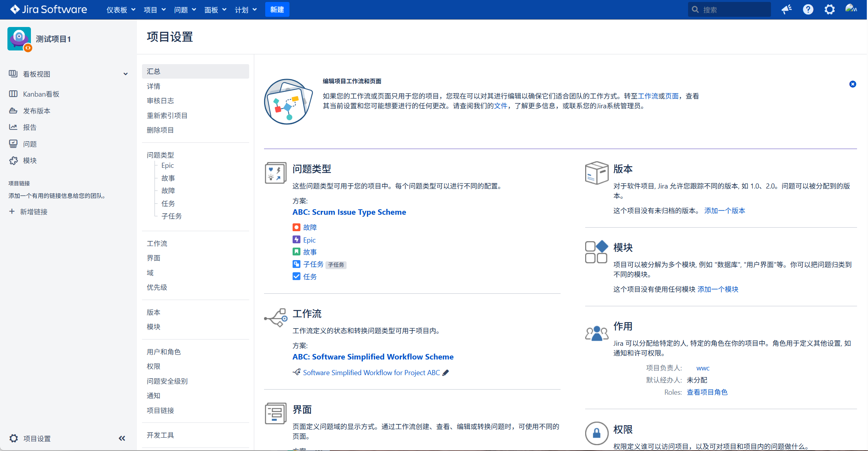
Task: Expand the 项目 top menu
Action: [155, 10]
